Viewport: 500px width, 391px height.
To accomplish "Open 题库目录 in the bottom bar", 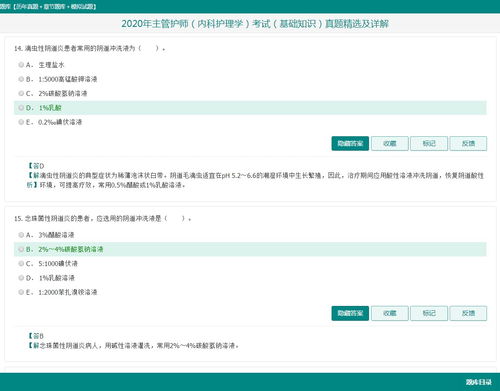I will pos(479,382).
